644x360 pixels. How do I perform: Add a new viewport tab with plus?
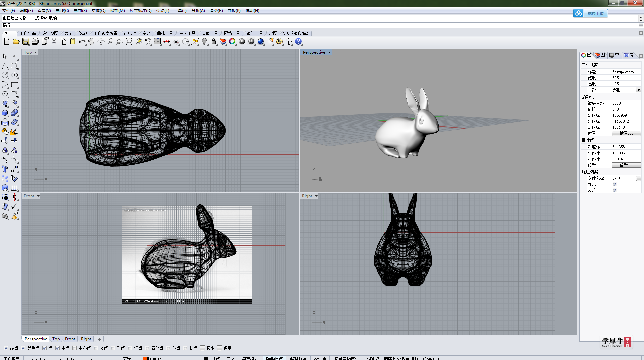click(99, 339)
